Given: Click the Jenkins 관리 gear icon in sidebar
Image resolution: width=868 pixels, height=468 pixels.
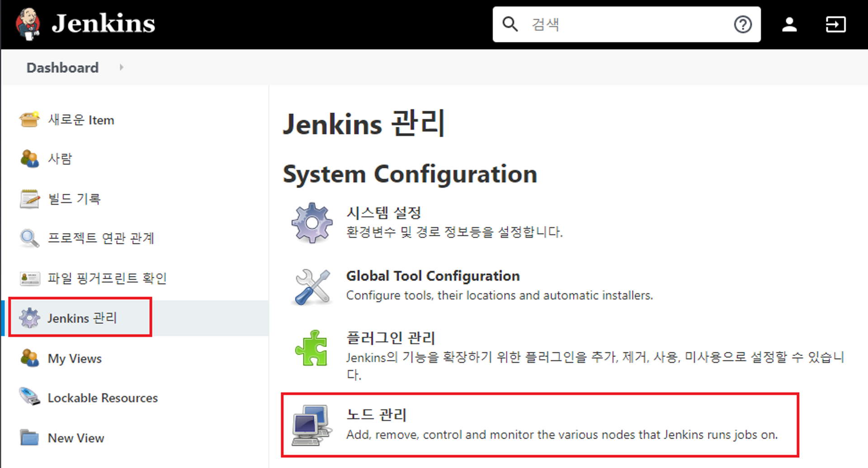Looking at the screenshot, I should pyautogui.click(x=29, y=318).
